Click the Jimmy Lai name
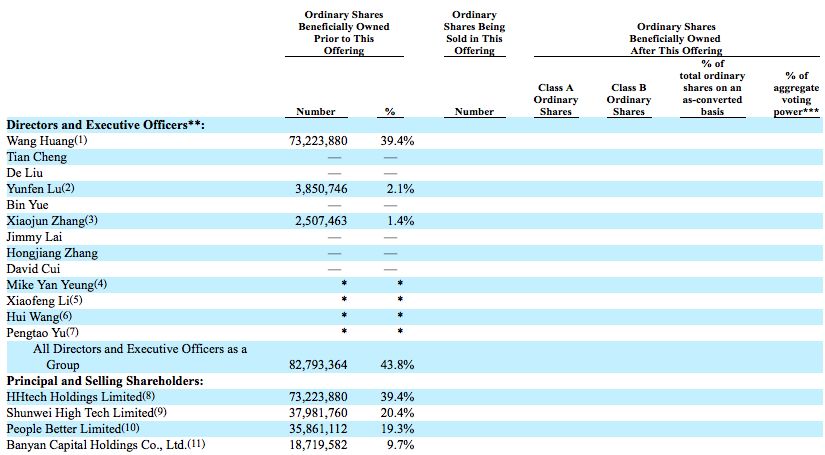The width and height of the screenshot is (825, 455). 34,237
